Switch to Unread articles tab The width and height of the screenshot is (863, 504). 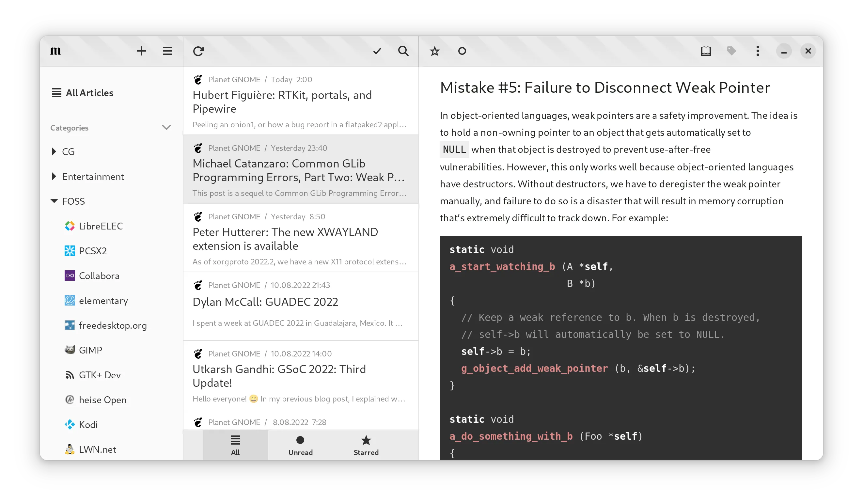pyautogui.click(x=300, y=445)
